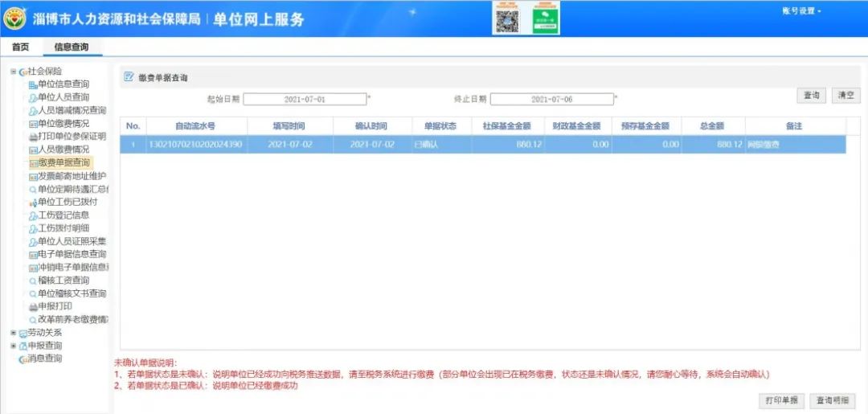Click the printer icon next to 申报打印

tap(33, 306)
